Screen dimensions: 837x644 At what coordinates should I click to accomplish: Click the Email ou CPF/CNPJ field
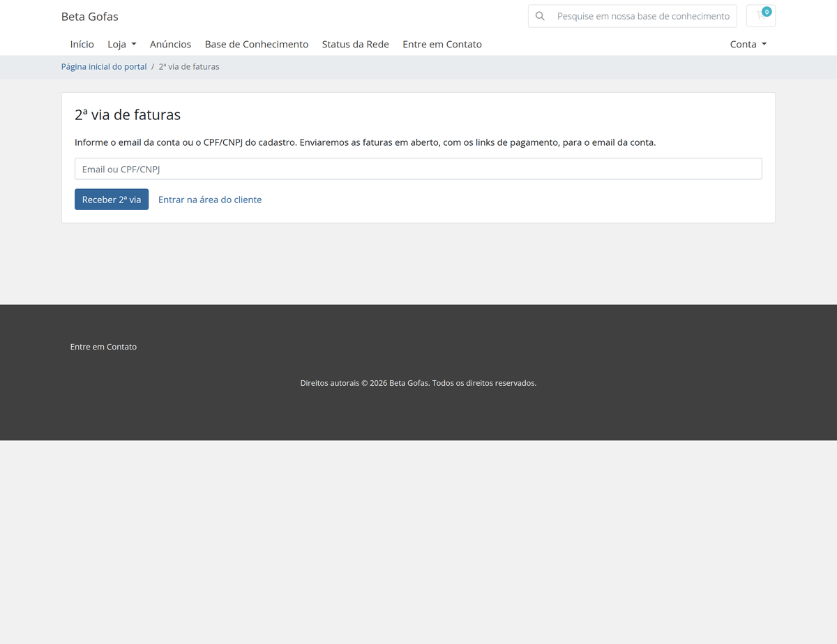[418, 169]
